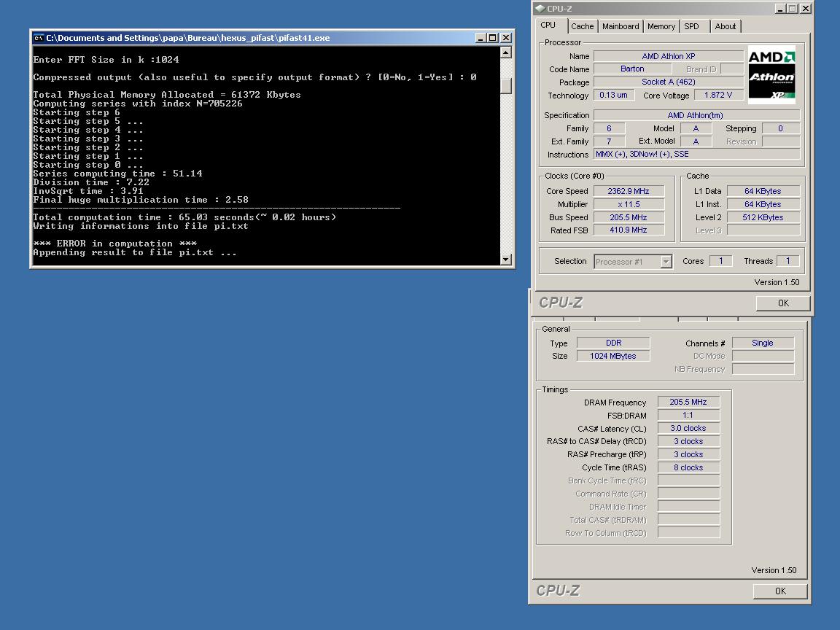Click the '1.872 V' core voltage value

click(x=717, y=95)
